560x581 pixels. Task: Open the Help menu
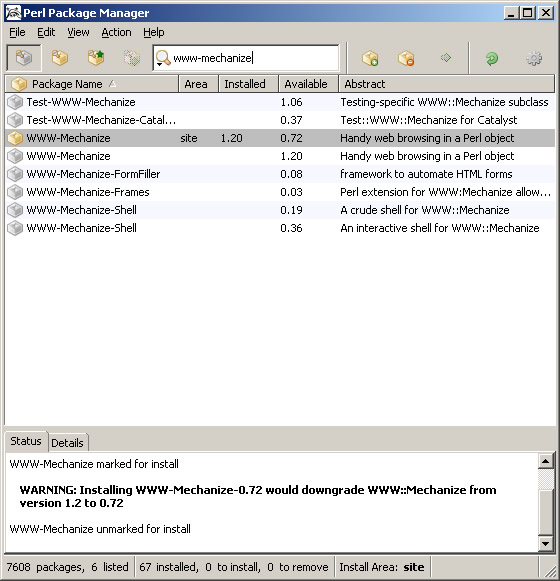click(154, 33)
